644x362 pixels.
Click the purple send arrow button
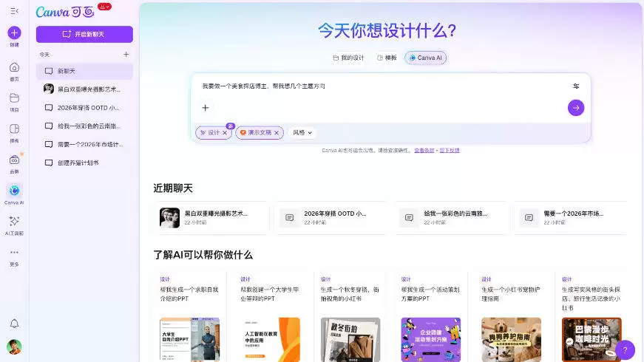point(575,108)
